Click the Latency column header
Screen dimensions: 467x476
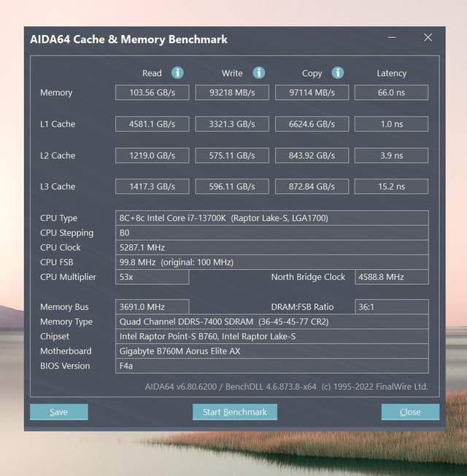point(391,73)
